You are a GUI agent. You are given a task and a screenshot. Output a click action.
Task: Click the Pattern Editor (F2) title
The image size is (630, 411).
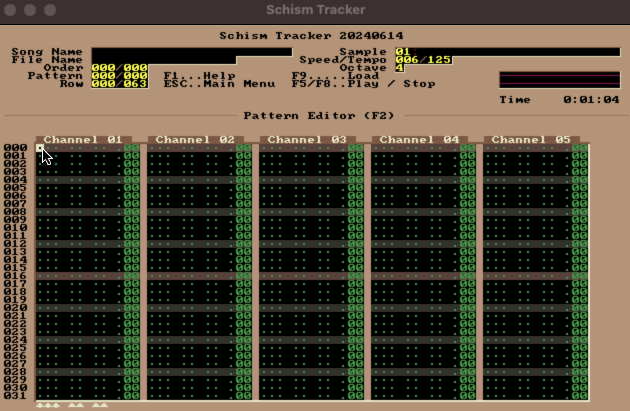click(x=319, y=116)
